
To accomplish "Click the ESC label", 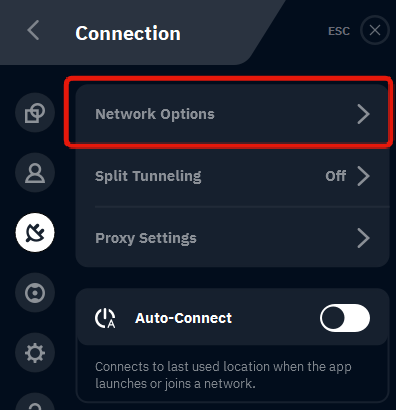I will tap(339, 31).
